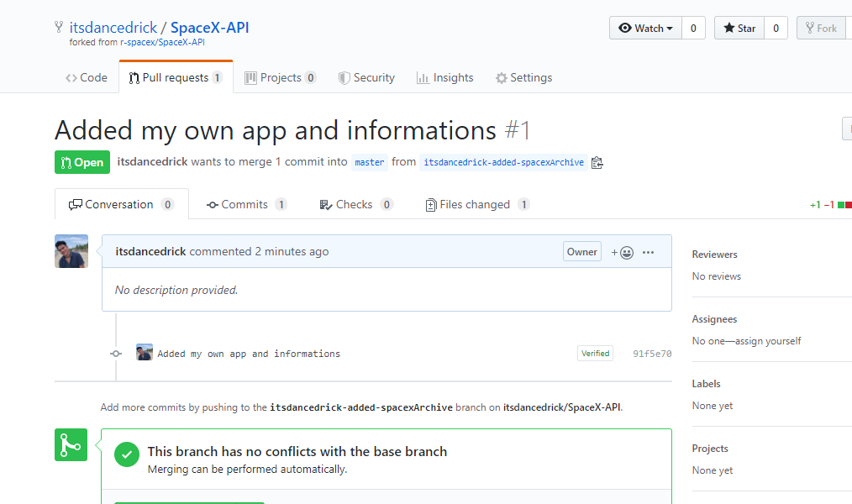
Task: Open the repository Settings tab
Action: (x=523, y=77)
